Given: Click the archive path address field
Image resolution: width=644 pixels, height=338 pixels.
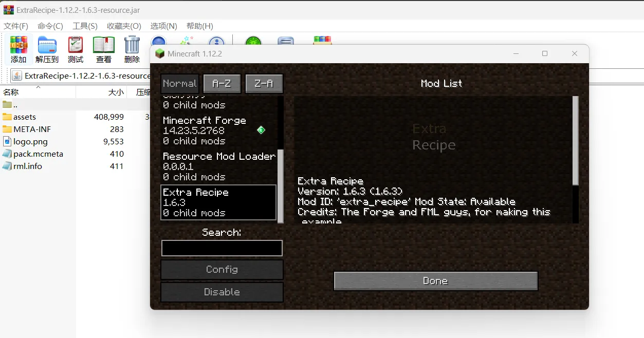Looking at the screenshot, I should coord(87,76).
